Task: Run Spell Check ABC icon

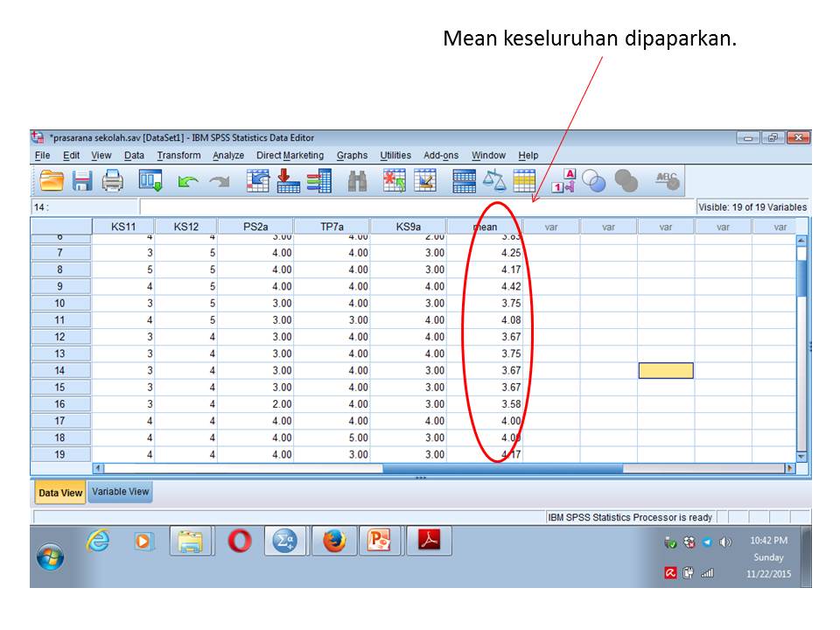Action: pyautogui.click(x=668, y=180)
